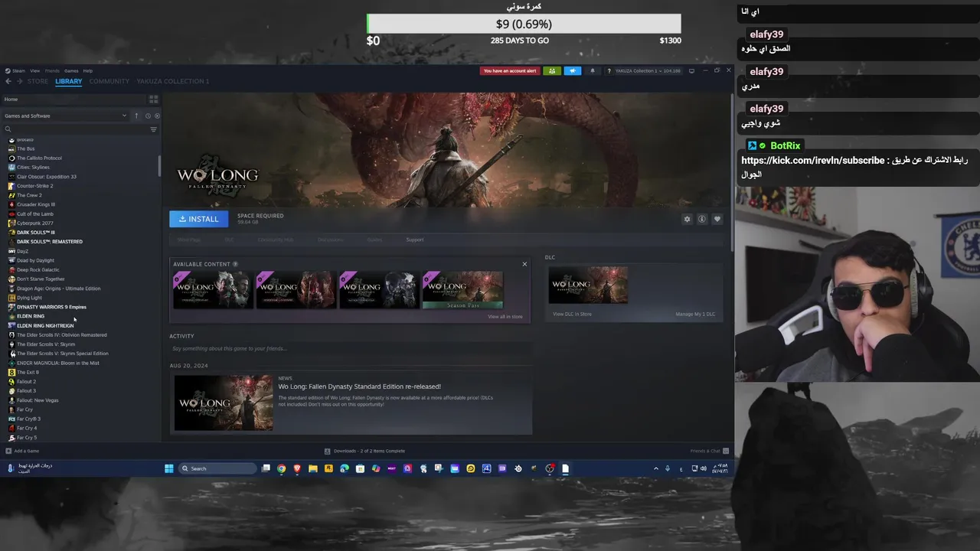Toggle the collections grid view icon
The height and width of the screenshot is (551, 980).
(x=153, y=99)
